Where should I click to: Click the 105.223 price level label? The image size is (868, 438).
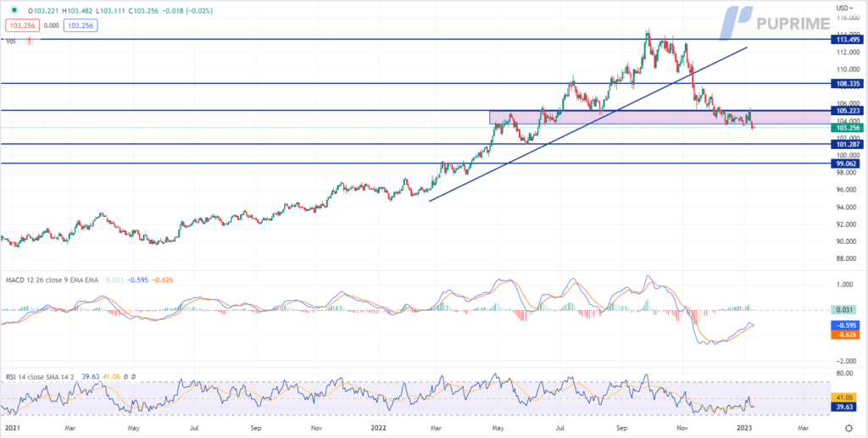pos(848,111)
